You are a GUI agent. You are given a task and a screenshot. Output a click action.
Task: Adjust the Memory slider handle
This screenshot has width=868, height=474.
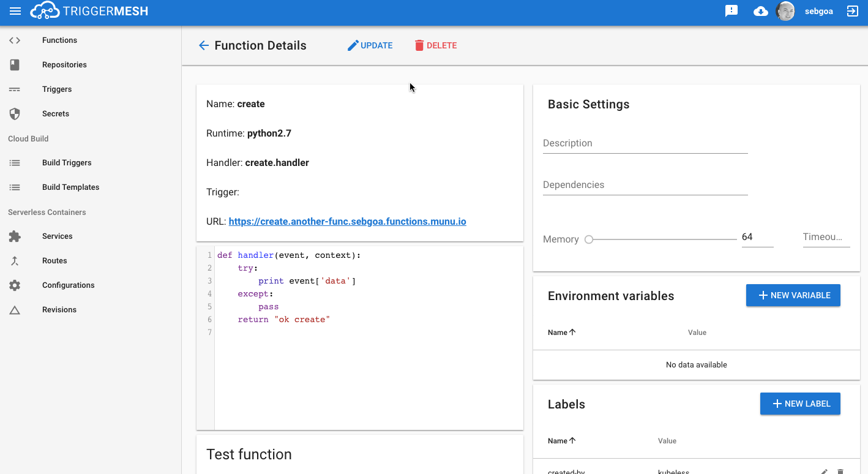point(589,239)
